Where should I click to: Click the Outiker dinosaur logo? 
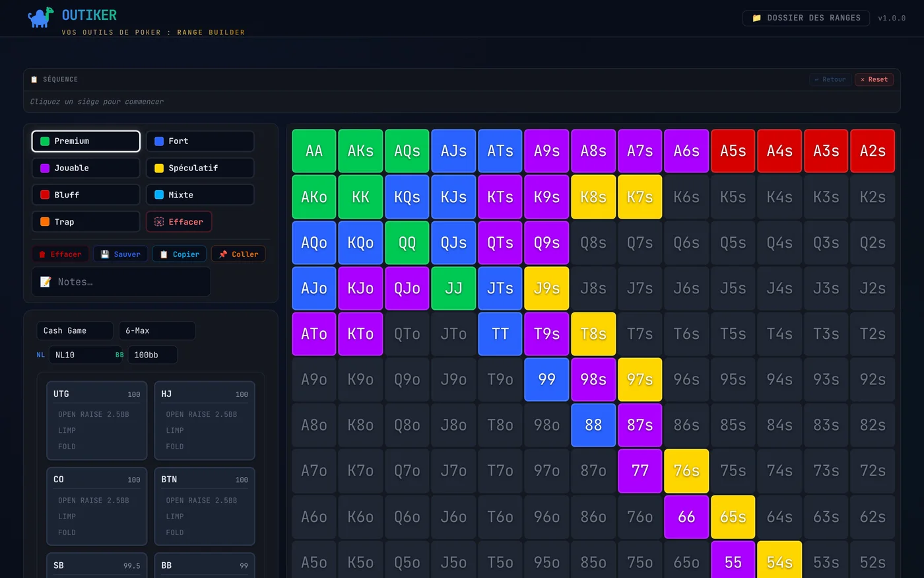click(41, 17)
